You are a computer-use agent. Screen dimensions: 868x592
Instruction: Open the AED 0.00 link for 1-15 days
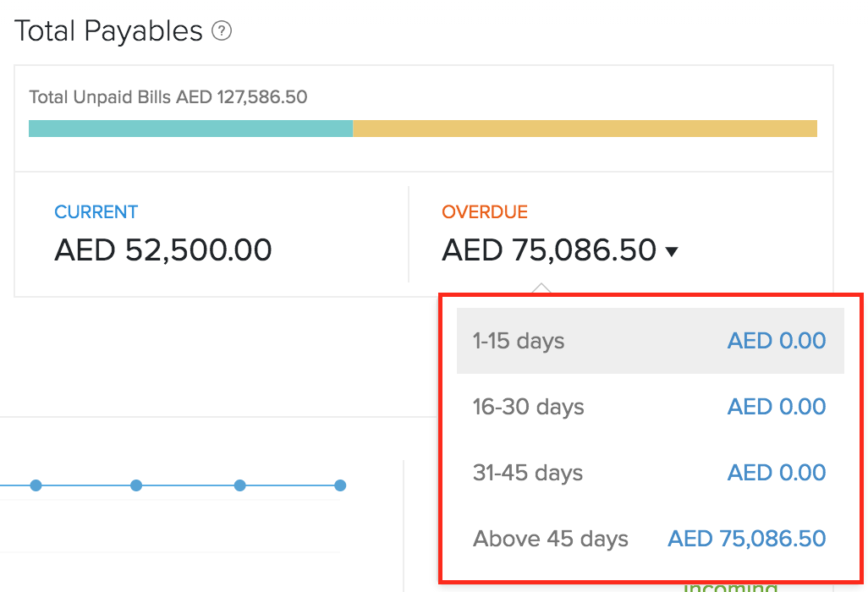tap(776, 342)
